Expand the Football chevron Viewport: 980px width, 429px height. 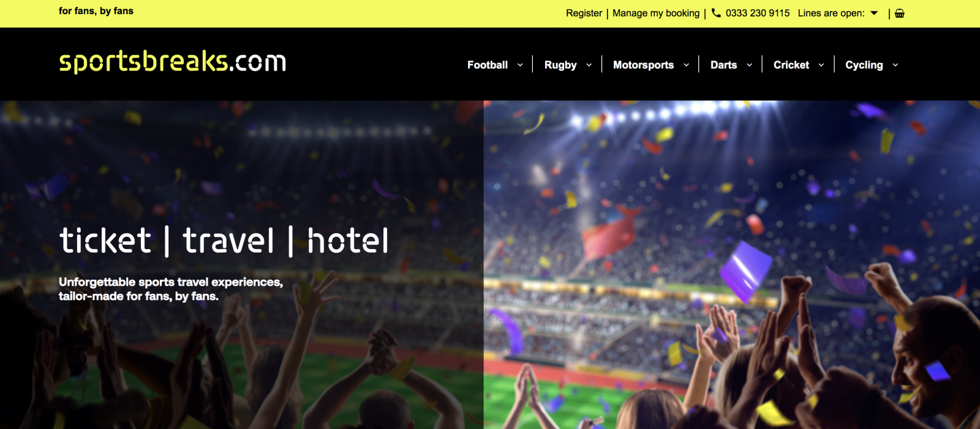pyautogui.click(x=520, y=65)
